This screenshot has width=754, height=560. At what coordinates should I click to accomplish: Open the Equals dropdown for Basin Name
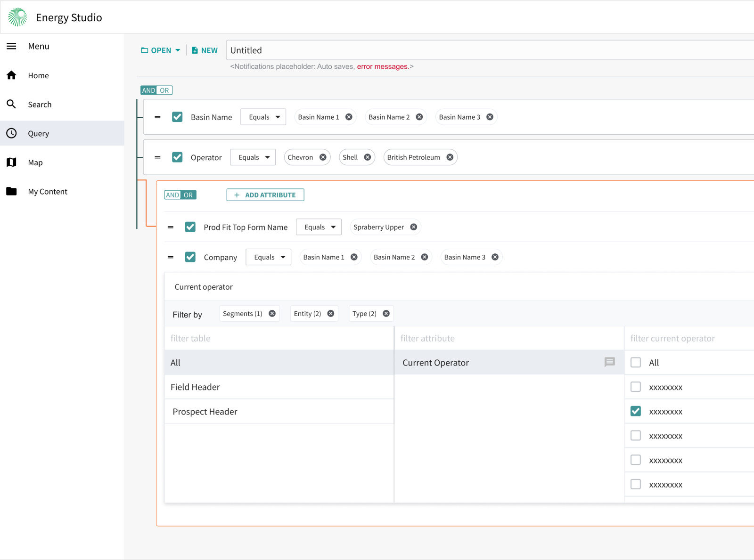point(263,117)
